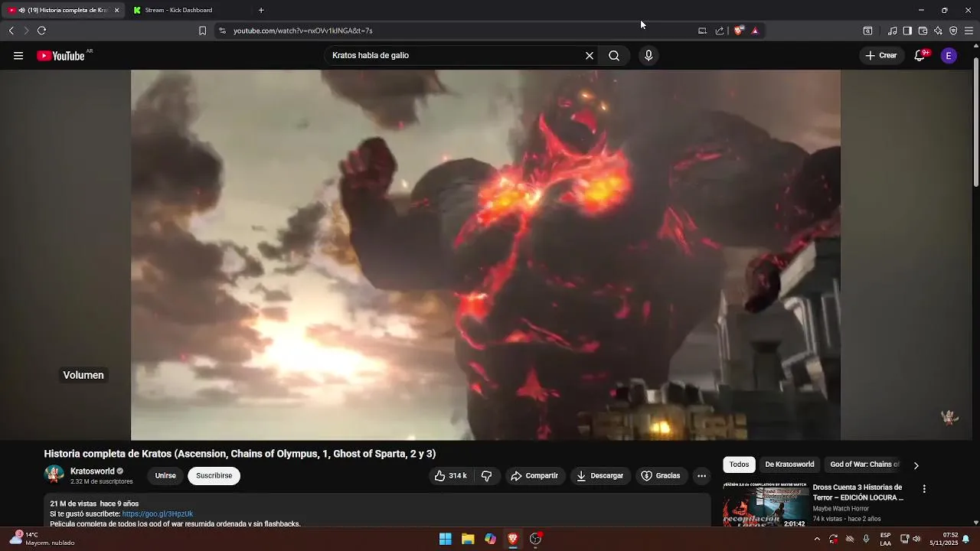Open browser main menu
This screenshot has height=551, width=980.
[x=969, y=31]
